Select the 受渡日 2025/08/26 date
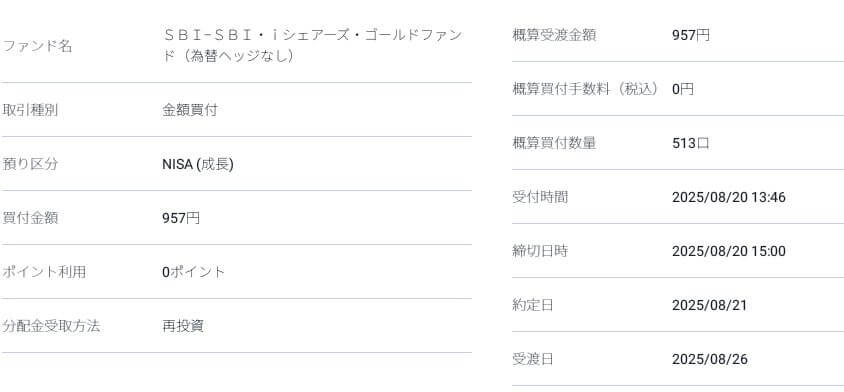The height and width of the screenshot is (392, 844). point(709,359)
